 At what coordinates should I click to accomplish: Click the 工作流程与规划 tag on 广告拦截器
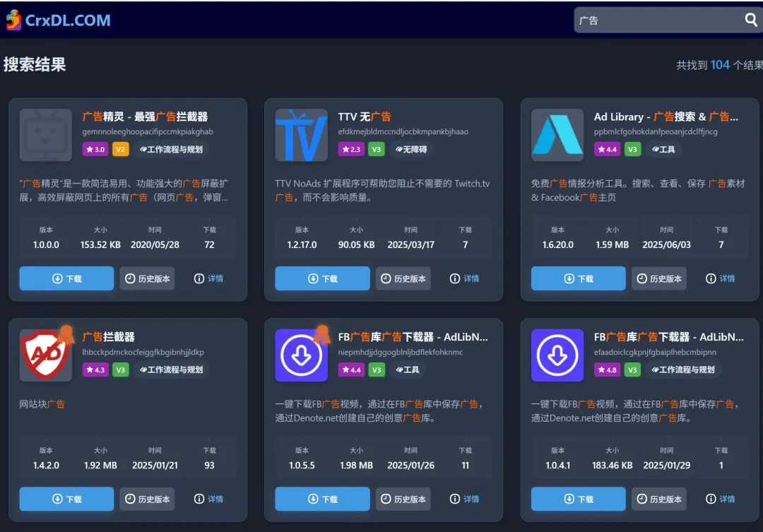[171, 370]
